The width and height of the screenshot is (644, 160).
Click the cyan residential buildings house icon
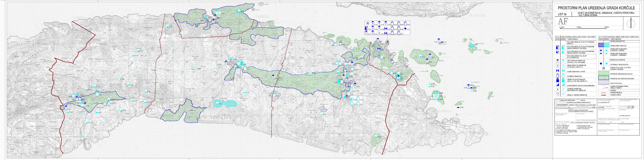563,75
